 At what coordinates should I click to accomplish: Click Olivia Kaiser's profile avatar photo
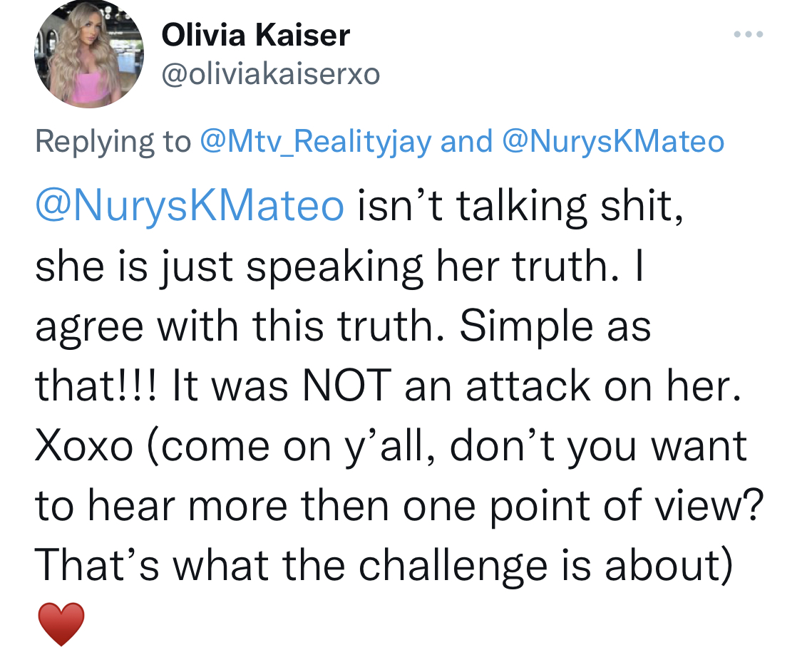tap(89, 53)
